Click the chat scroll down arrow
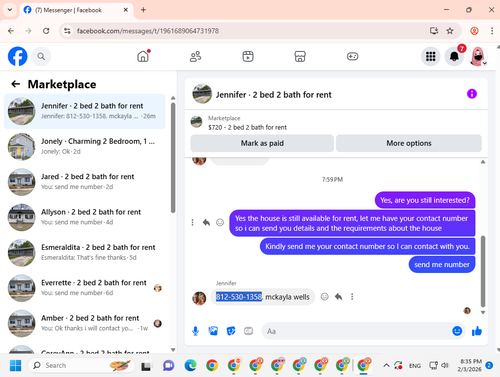The image size is (500, 377). (483, 313)
